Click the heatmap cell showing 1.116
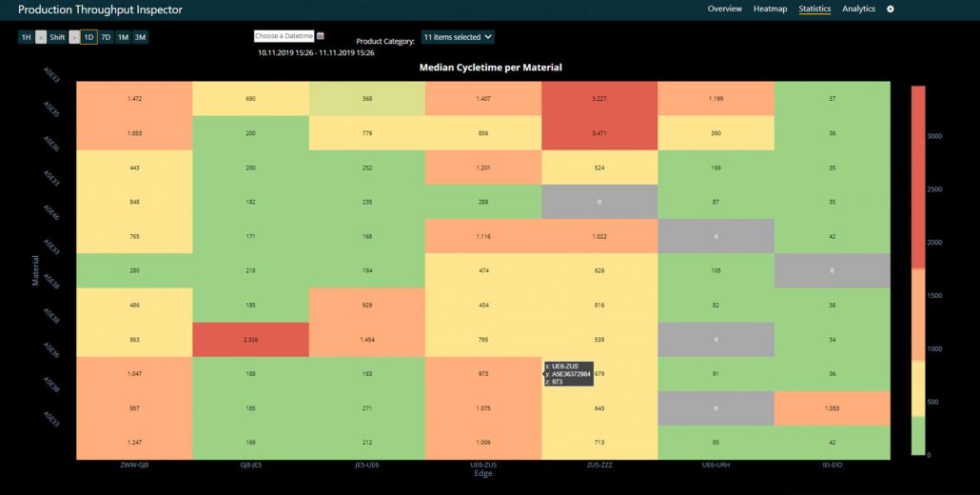This screenshot has width=980, height=495. (x=483, y=236)
